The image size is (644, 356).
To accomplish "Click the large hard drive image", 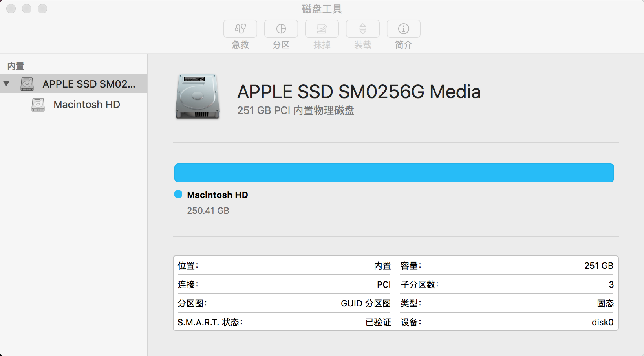I will 198,97.
